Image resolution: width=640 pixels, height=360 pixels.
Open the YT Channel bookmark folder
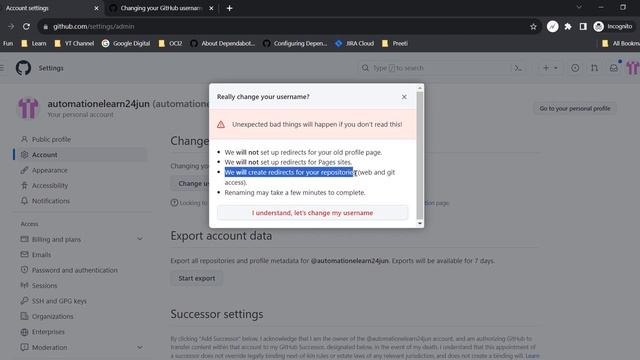(74, 43)
